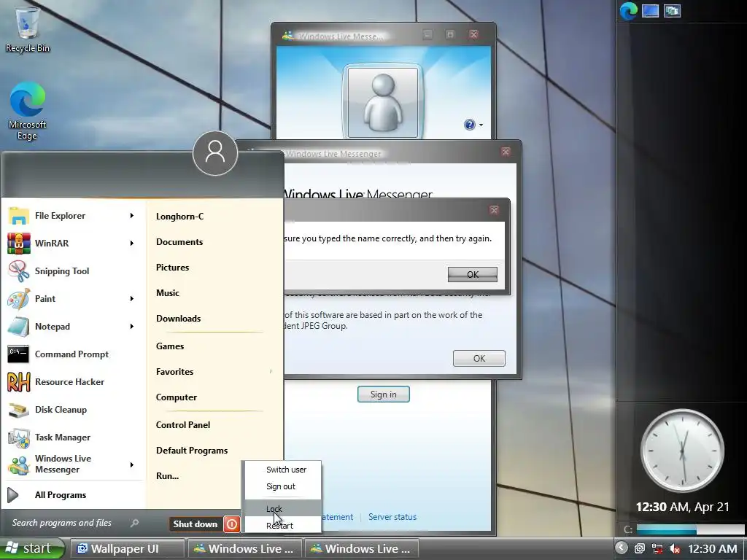This screenshot has width=747, height=560.
Task: Choose Sign out from the power menu
Action: pos(282,486)
